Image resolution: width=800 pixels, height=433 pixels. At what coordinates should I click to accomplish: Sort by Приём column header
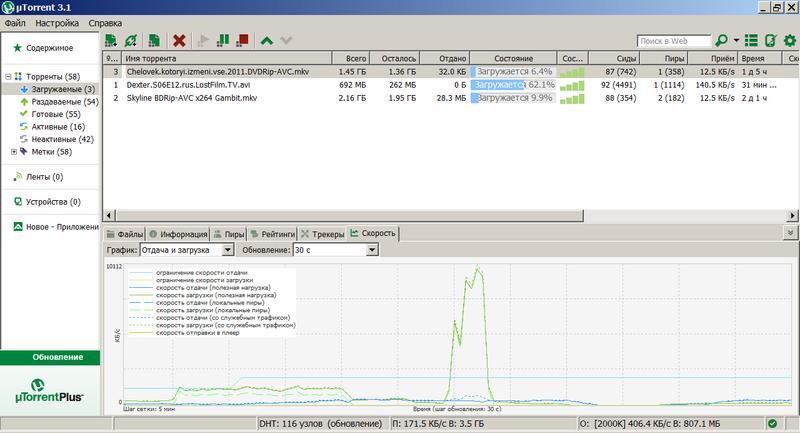coord(713,58)
